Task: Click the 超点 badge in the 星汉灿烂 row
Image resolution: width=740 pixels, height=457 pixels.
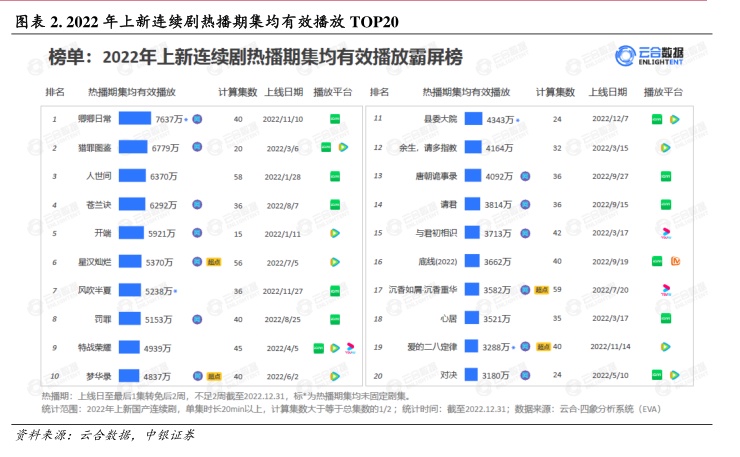Action: click(212, 262)
